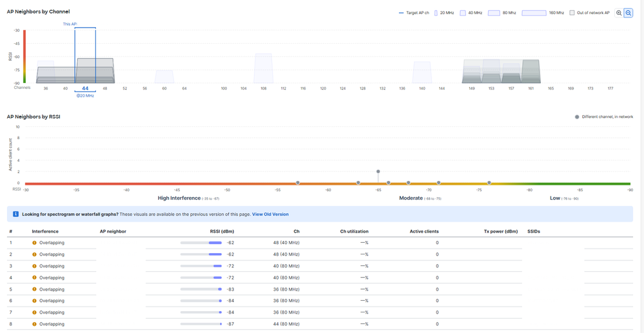The image size is (644, 333).
Task: Select the neighbor dot nearest -57 RSSI
Action: (x=298, y=183)
